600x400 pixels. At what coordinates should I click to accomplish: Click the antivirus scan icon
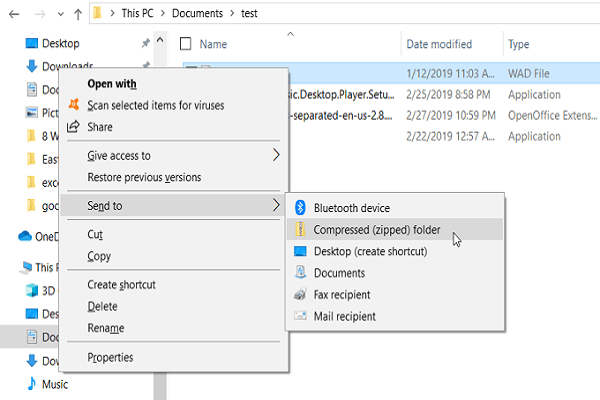[73, 105]
